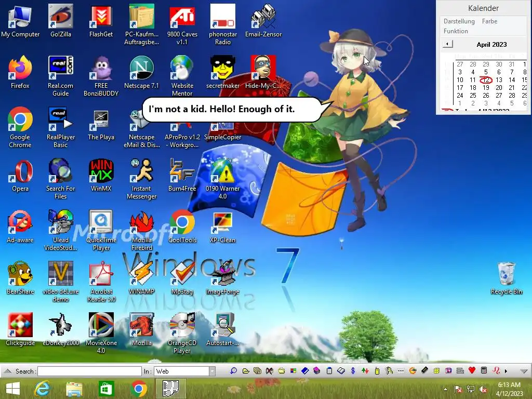Open the Darstellung menu in Kalender
Screen dimensions: 532x399
[459, 21]
